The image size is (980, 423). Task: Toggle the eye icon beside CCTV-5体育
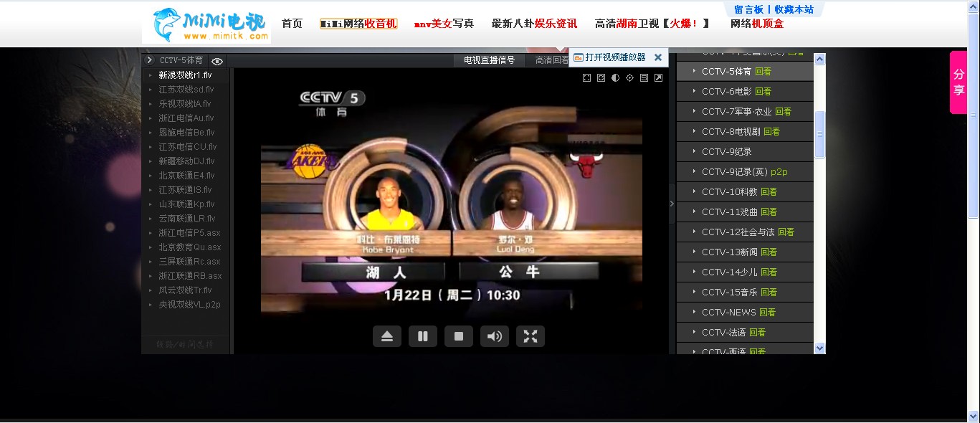217,61
